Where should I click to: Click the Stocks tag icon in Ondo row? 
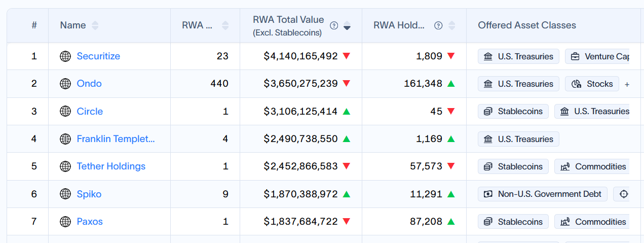(576, 84)
